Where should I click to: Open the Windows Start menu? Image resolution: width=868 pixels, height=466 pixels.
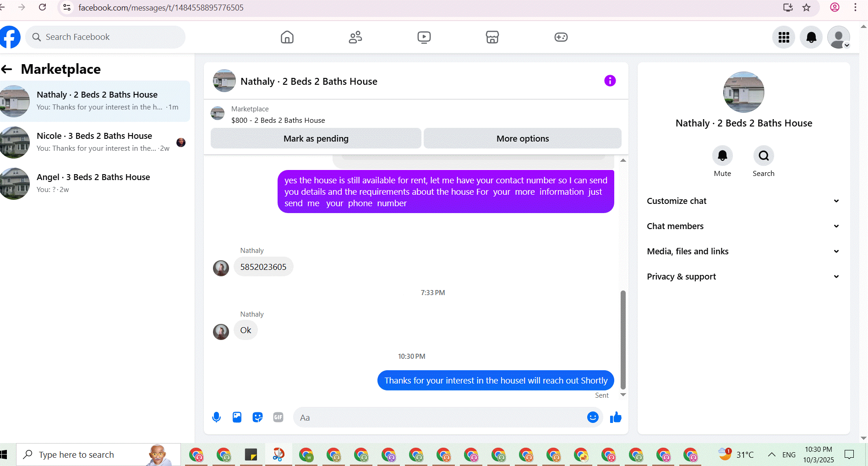pos(4,455)
